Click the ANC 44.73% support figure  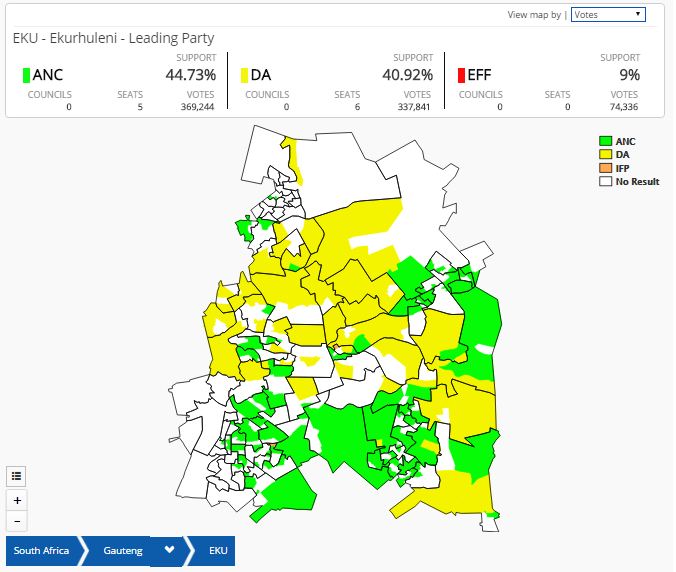point(190,75)
